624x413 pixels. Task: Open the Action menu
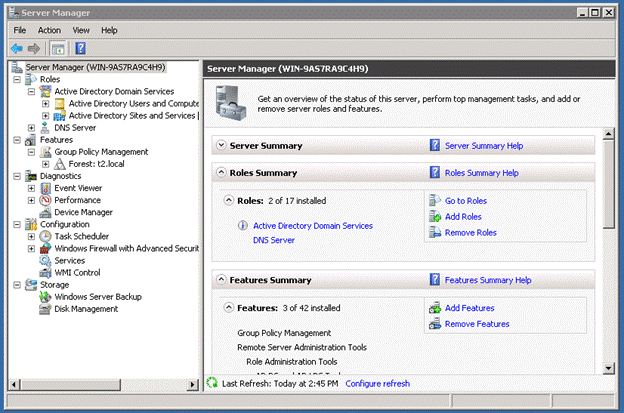pyautogui.click(x=49, y=30)
